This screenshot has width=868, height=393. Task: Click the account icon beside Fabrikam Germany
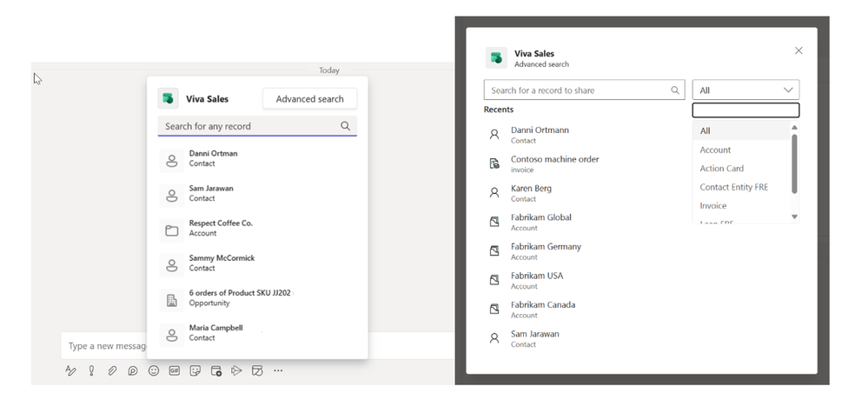(494, 250)
